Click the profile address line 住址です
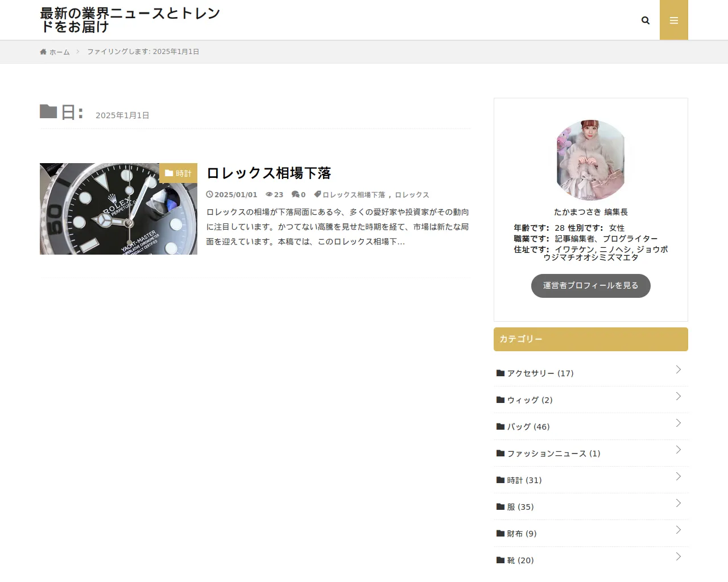The image size is (728, 582). click(x=591, y=253)
